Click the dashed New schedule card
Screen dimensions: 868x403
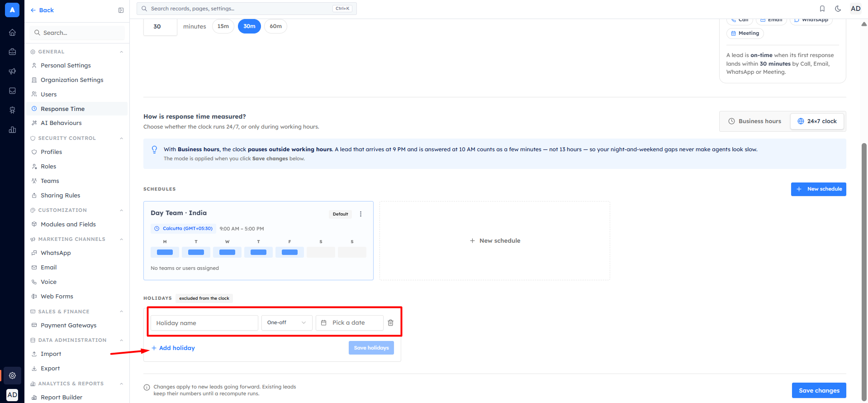pyautogui.click(x=495, y=240)
